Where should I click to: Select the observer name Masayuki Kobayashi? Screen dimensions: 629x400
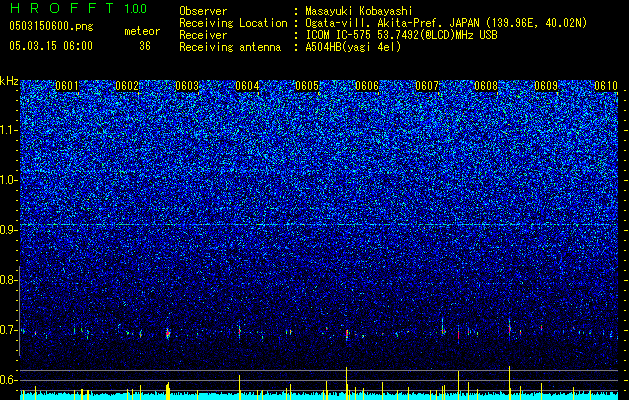tap(359, 11)
